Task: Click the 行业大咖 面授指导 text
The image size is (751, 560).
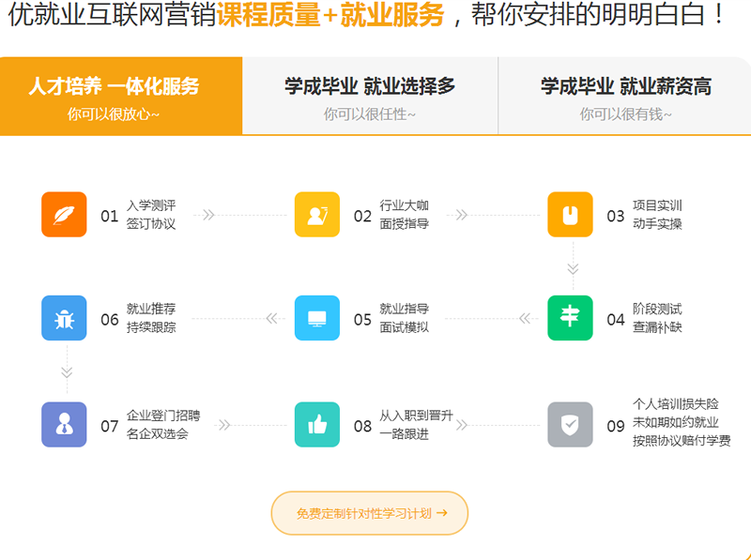Action: 405,215
